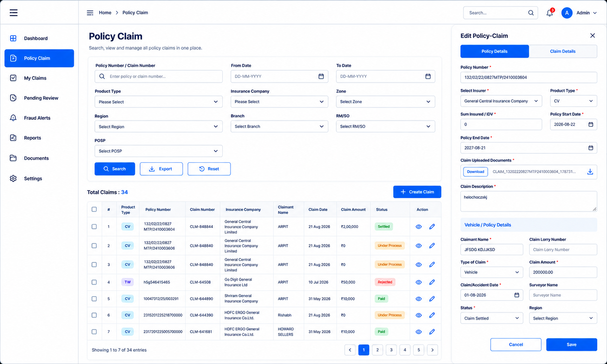The height and width of the screenshot is (364, 607).
Task: Open the Policy Start Date calendar icon
Action: click(591, 124)
